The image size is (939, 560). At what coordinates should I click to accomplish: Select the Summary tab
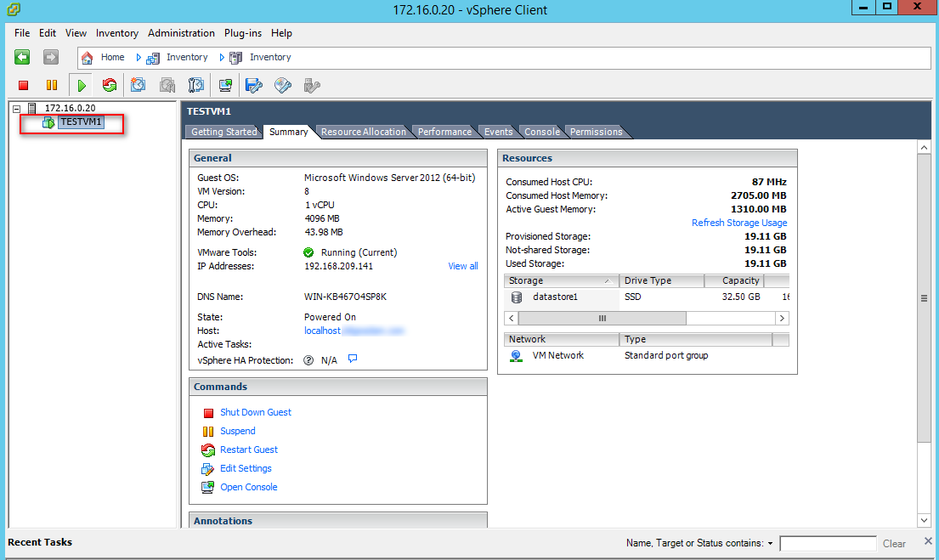pos(289,132)
